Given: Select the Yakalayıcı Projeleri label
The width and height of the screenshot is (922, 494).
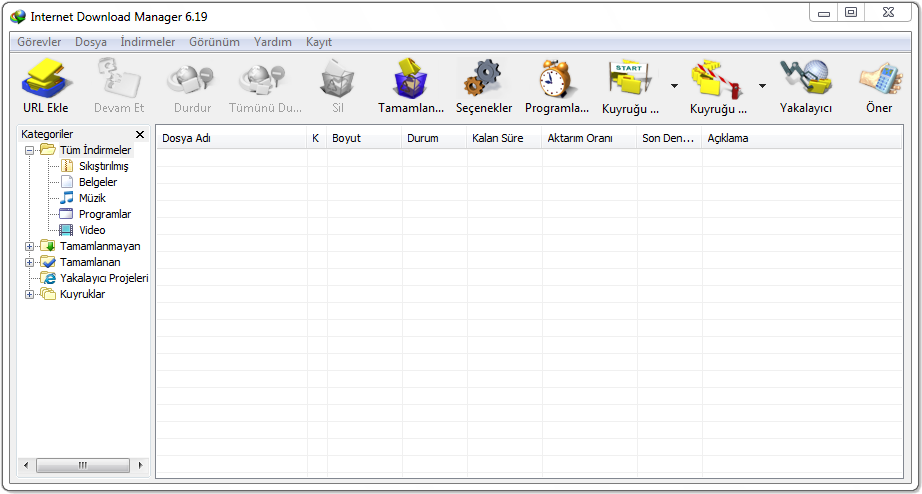Looking at the screenshot, I should (x=104, y=278).
